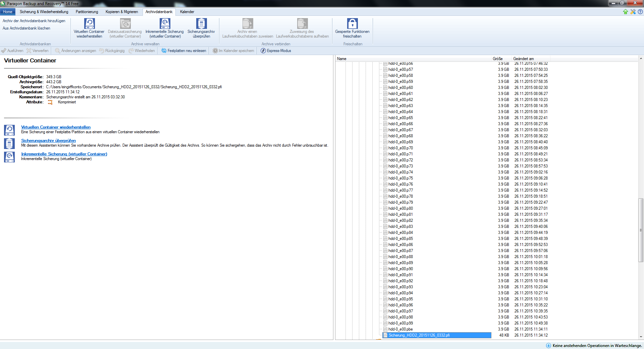The image size is (644, 349).
Task: Select file hdd-0_e00.p70
Action: [400, 148]
